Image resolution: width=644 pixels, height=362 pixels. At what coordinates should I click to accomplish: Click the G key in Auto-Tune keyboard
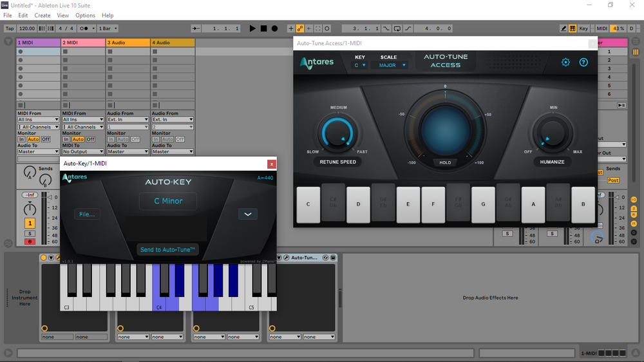click(483, 205)
